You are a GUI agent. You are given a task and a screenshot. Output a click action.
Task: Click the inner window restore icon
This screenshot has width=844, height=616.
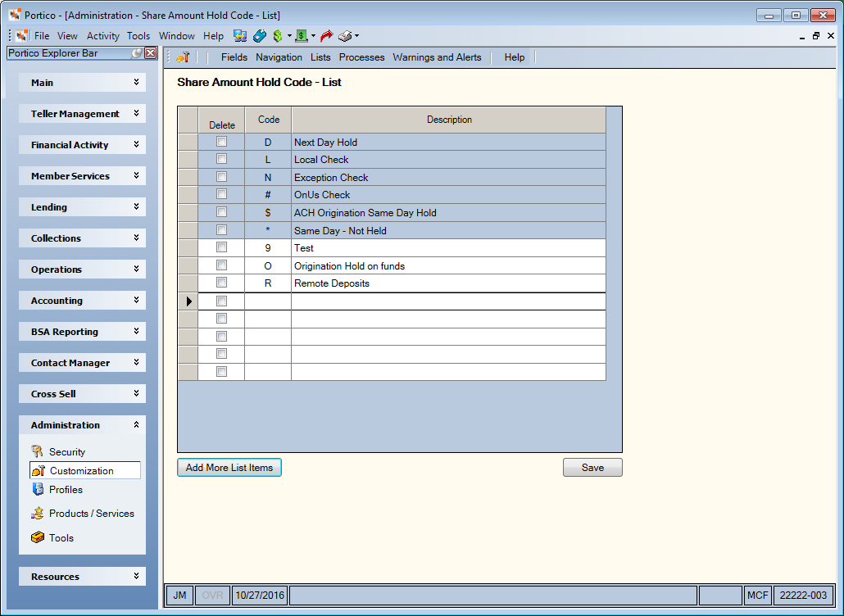pos(816,36)
